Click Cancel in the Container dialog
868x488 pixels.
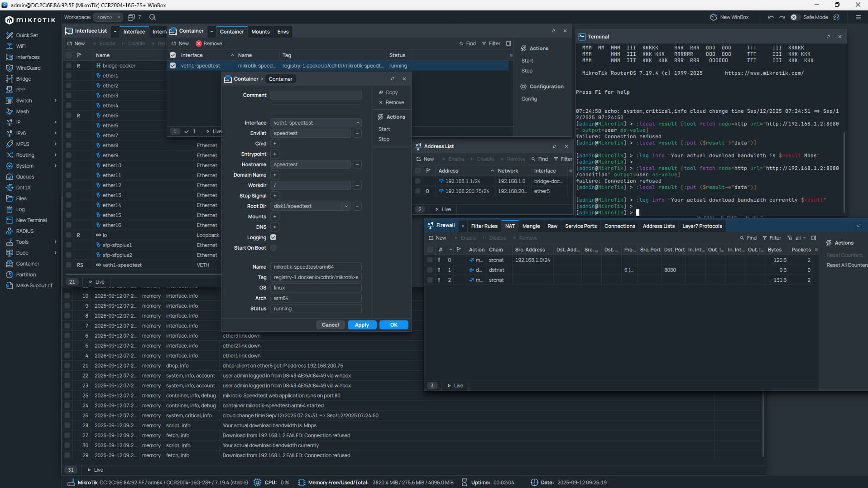(x=330, y=325)
